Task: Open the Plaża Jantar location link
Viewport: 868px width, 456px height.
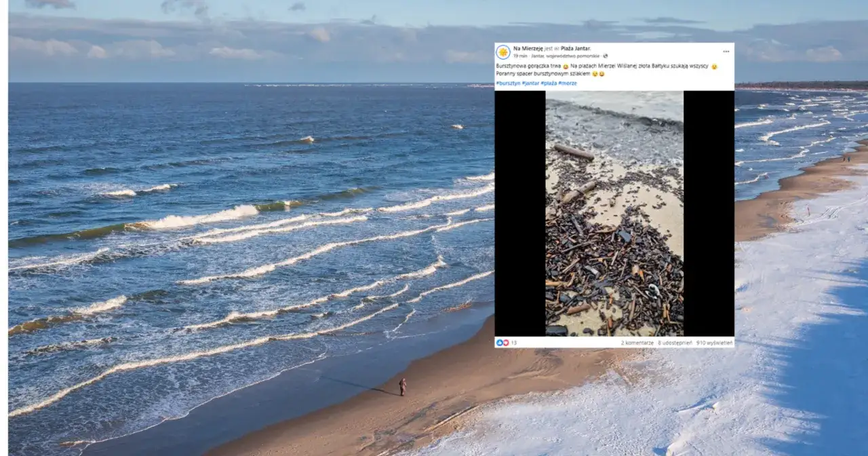Action: [576, 49]
